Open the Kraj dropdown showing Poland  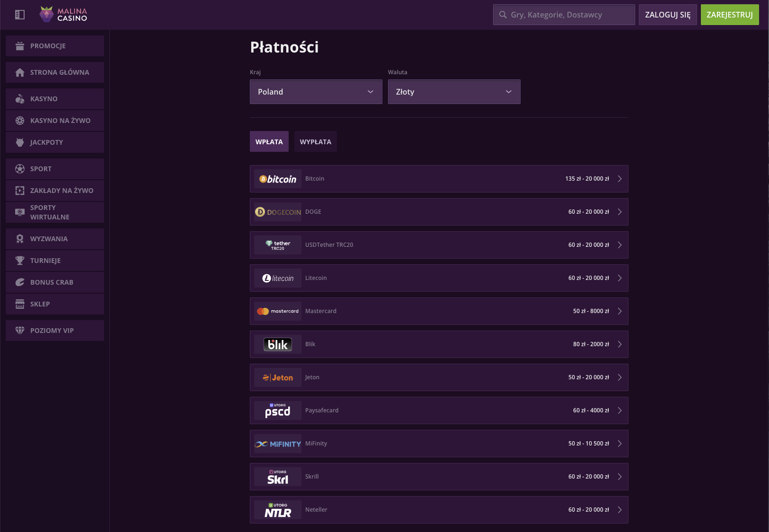316,92
